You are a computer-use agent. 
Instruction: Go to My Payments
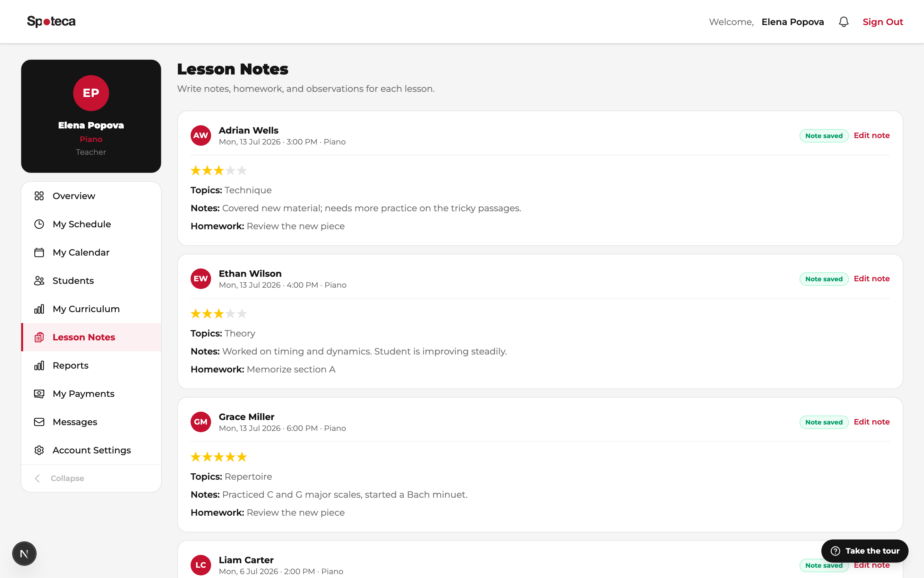click(91, 394)
